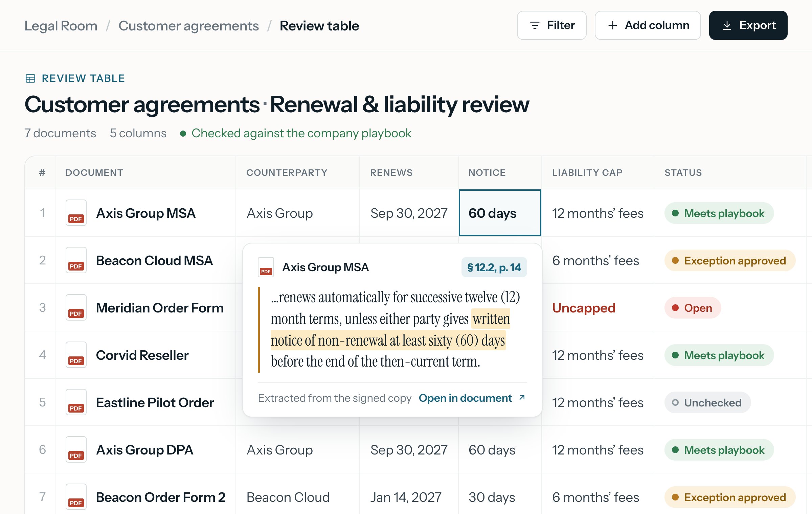Click the Add column button
Image resolution: width=812 pixels, height=514 pixels.
coord(648,25)
